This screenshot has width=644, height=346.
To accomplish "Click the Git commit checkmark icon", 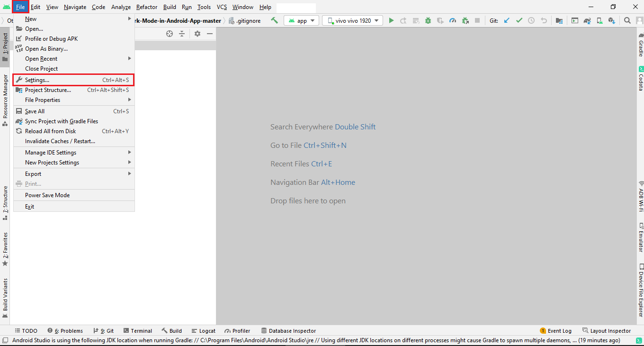I will coord(519,21).
